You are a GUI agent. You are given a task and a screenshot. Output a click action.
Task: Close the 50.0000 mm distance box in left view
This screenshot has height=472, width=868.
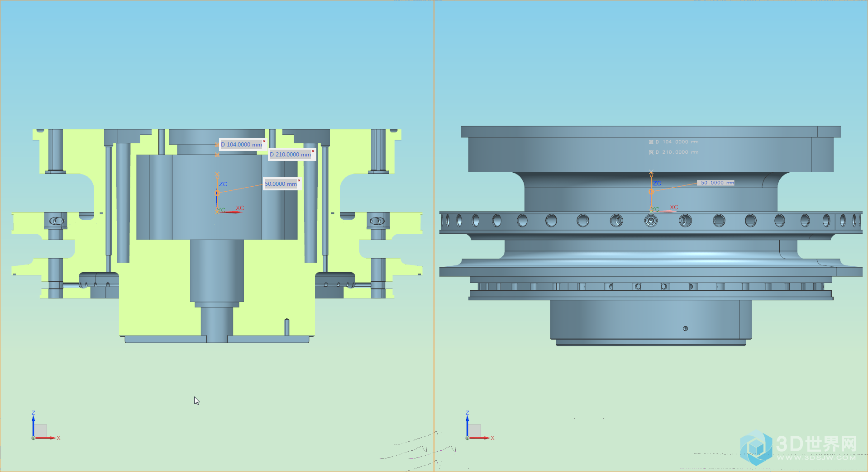(299, 180)
